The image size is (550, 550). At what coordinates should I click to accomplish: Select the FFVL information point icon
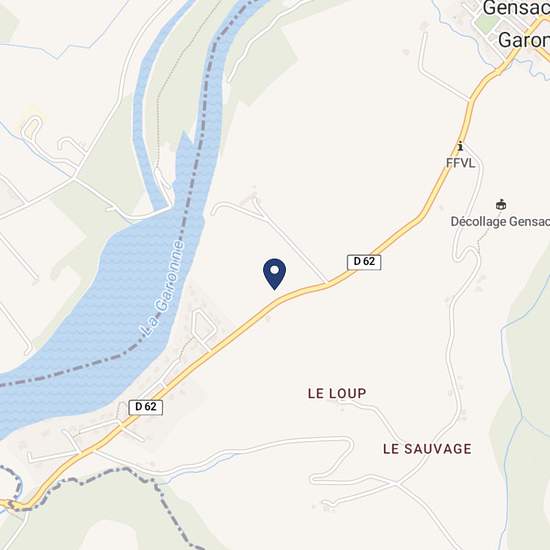460,146
